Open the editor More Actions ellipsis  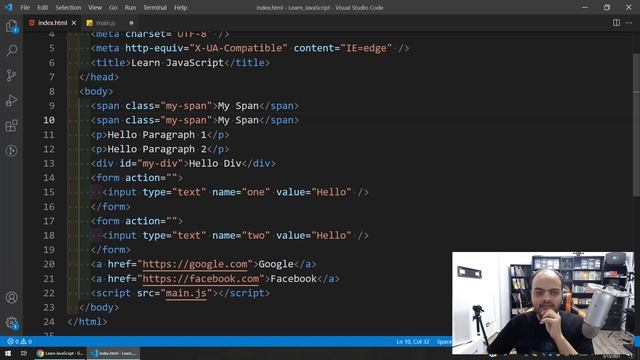click(629, 23)
